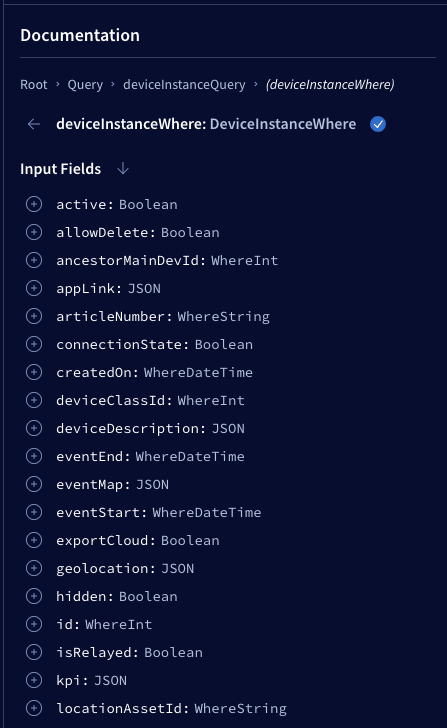Toggle the blue checkmark next to DeviceInstanceWhere

coord(378,124)
